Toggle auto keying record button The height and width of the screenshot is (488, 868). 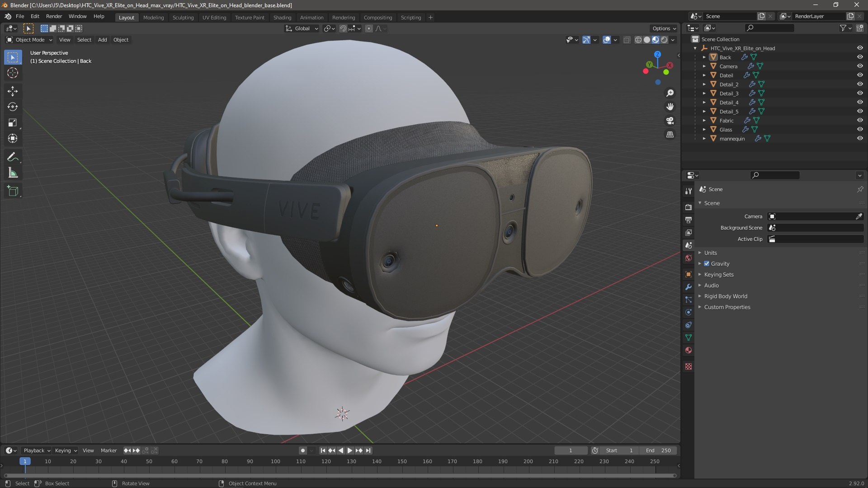(302, 450)
